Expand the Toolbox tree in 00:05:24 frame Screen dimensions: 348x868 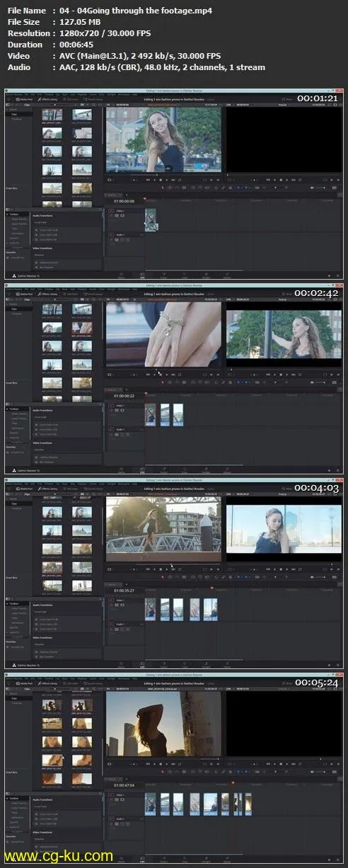[15, 797]
